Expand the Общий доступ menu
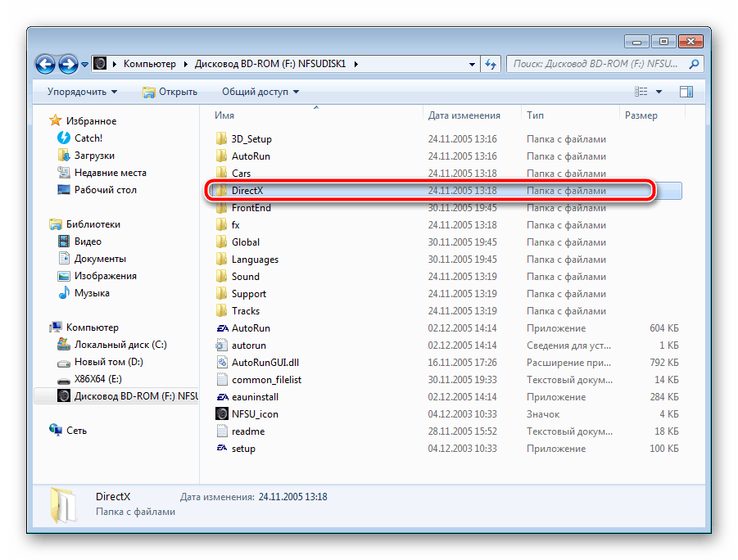This screenshot has width=738, height=560. point(260,92)
